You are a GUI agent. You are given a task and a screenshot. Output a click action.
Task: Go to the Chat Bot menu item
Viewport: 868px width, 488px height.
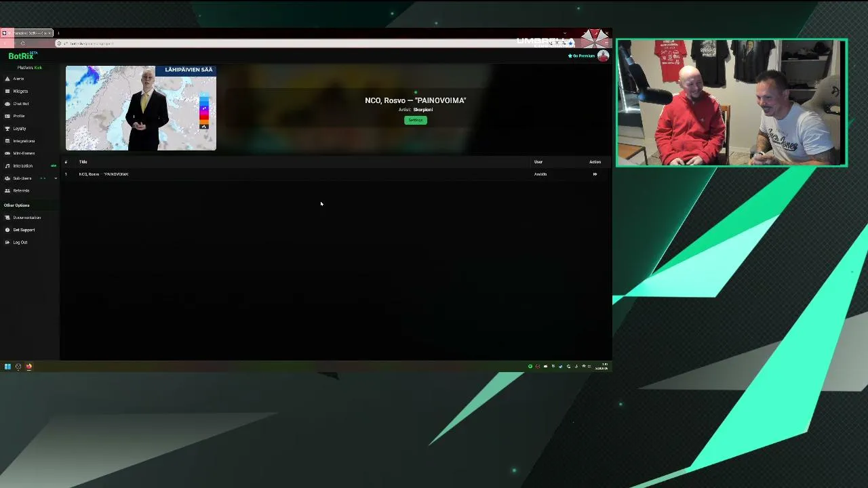coord(21,104)
